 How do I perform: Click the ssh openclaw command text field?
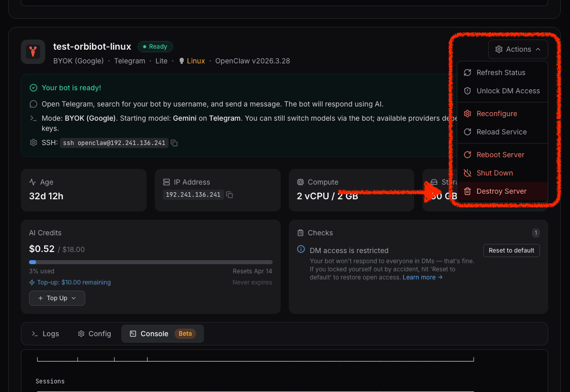click(x=114, y=142)
